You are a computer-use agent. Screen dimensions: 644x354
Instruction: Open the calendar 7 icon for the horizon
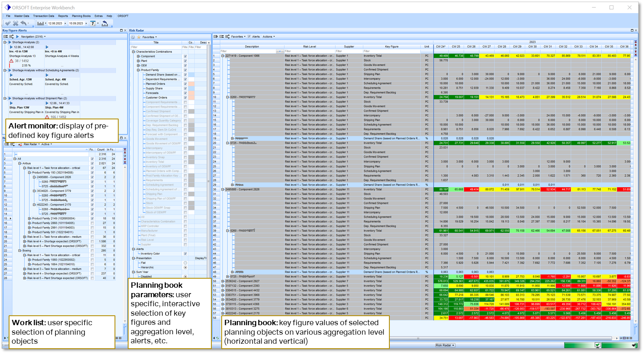[x=93, y=23]
